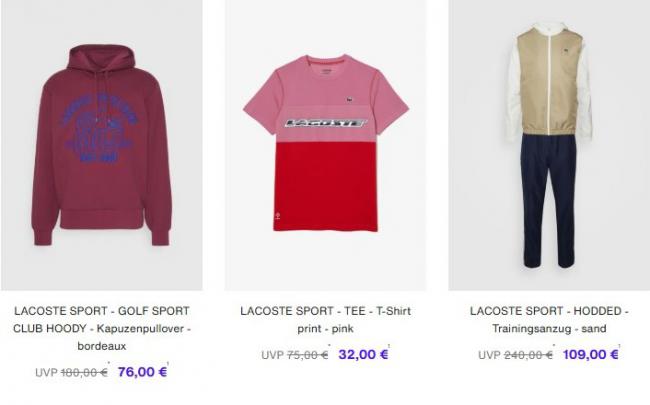The image size is (650, 405).
Task: Click the red lower half of T-shirt
Action: click(x=326, y=187)
